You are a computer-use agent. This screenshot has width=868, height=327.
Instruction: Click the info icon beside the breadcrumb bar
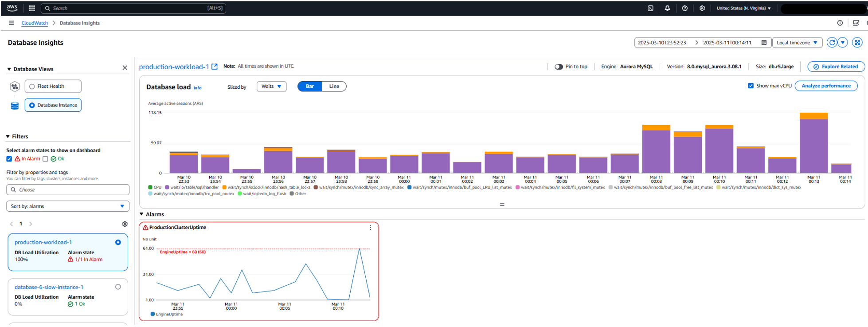840,23
